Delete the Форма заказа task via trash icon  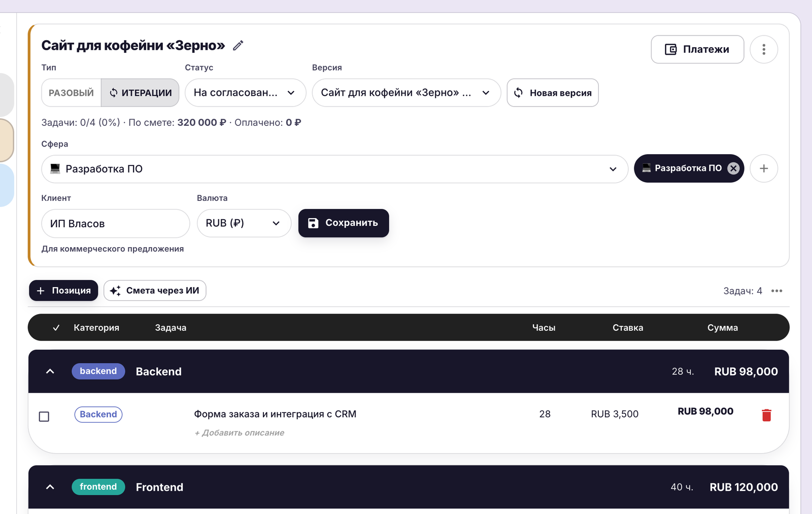click(x=766, y=415)
